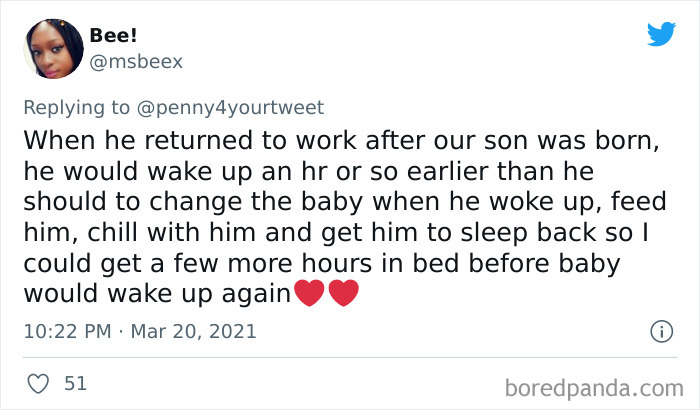Click the Twitter bird logo

coord(661,34)
